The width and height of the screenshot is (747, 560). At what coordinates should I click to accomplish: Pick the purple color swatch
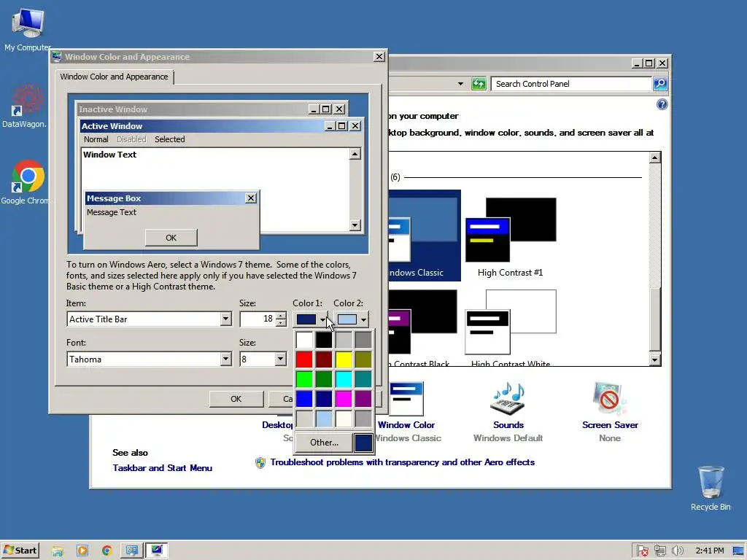coord(363,399)
